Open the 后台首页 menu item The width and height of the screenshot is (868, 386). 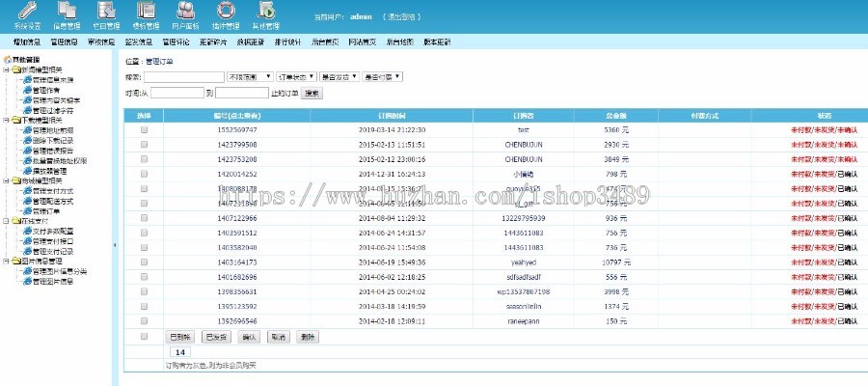pyautogui.click(x=326, y=41)
